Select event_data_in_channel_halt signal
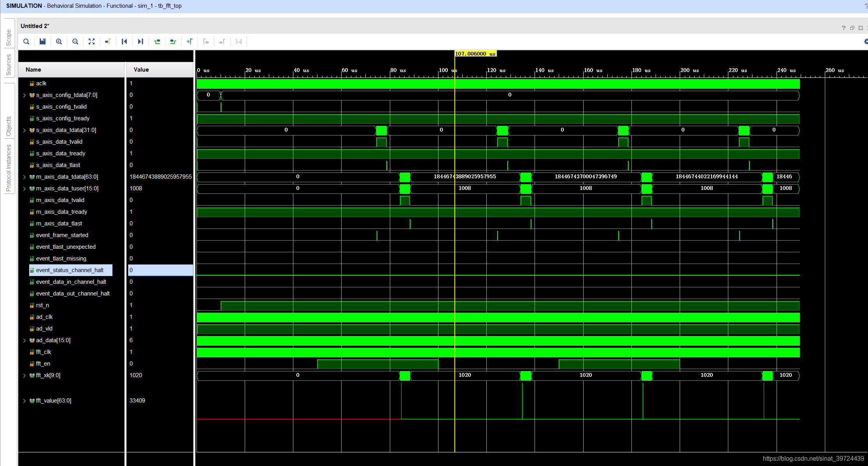This screenshot has height=466, width=868. [x=71, y=282]
